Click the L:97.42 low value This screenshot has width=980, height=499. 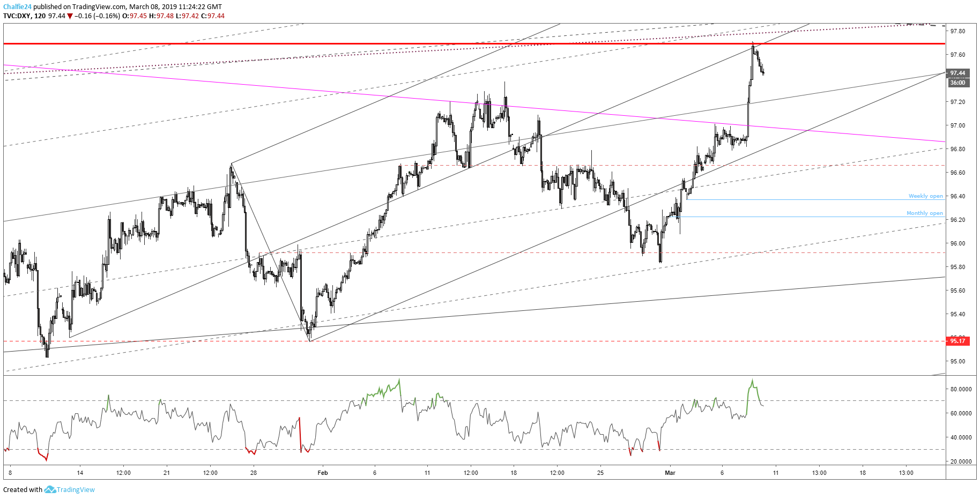[x=187, y=16]
